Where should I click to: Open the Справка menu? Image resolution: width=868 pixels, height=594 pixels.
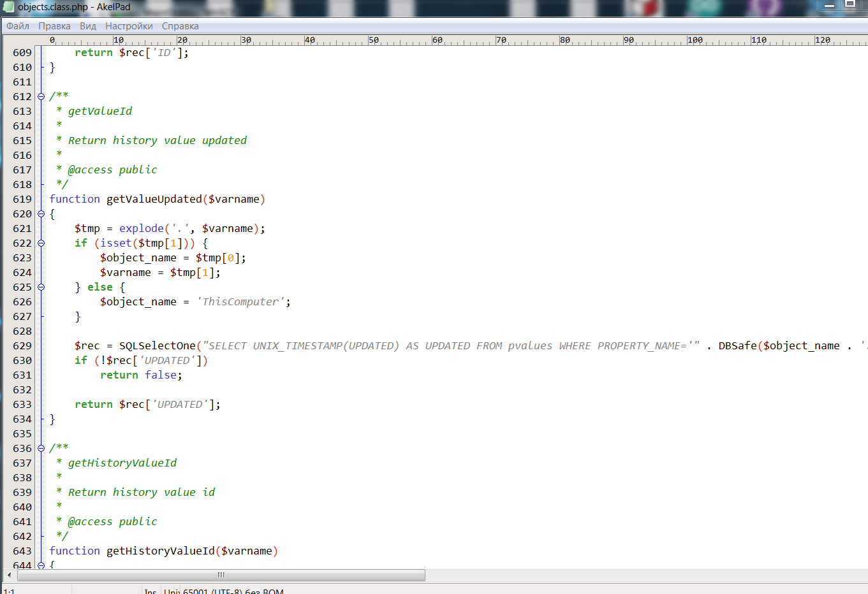[x=180, y=26]
